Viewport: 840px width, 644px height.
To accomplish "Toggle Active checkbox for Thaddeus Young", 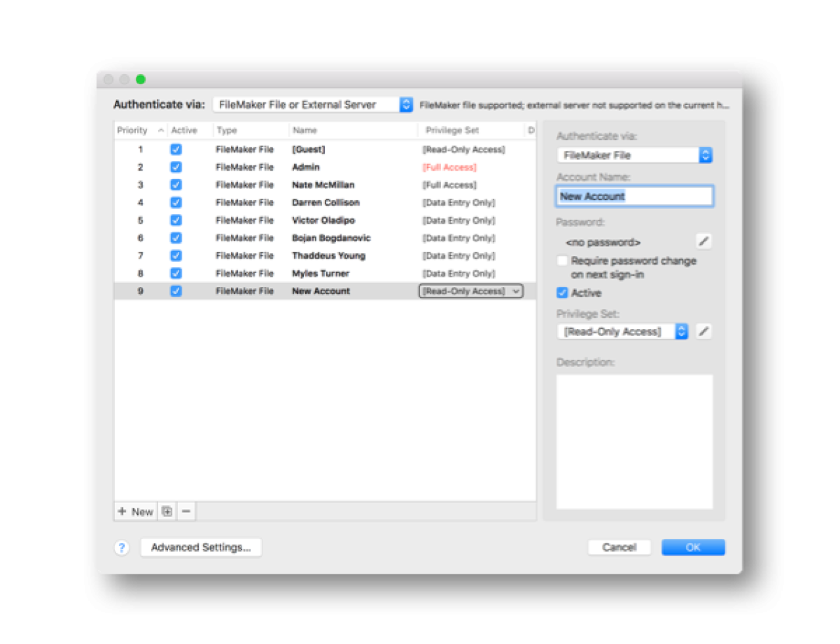I will tap(176, 256).
